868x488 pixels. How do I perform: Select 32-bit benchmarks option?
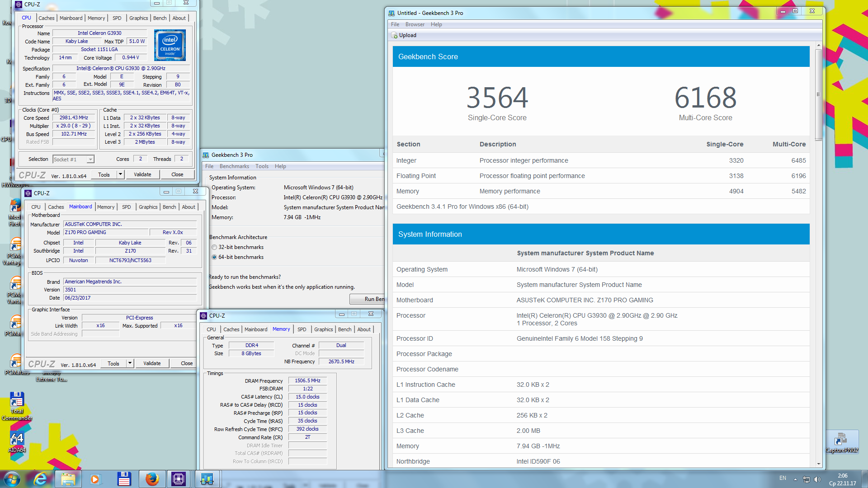[214, 247]
